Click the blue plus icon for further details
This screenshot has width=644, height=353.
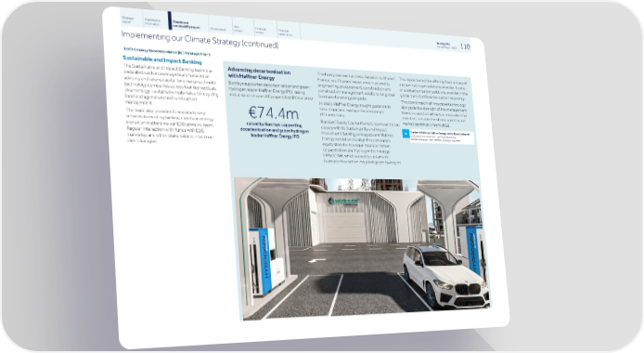tap(406, 134)
